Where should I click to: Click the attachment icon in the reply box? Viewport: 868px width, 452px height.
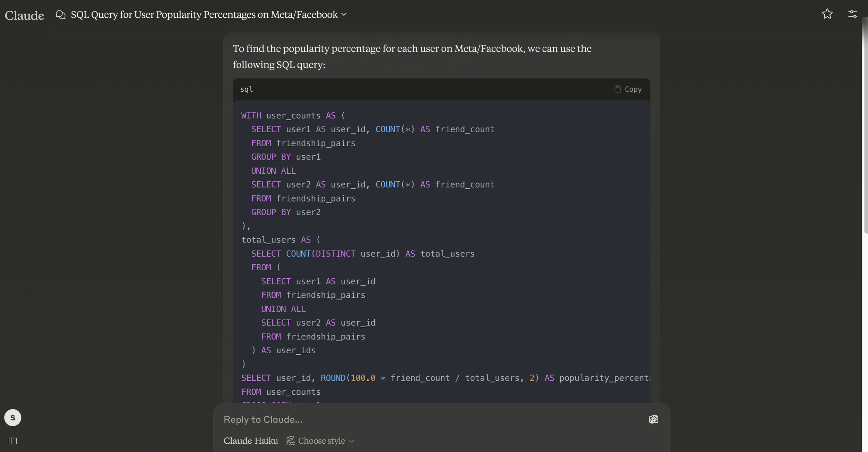(653, 419)
